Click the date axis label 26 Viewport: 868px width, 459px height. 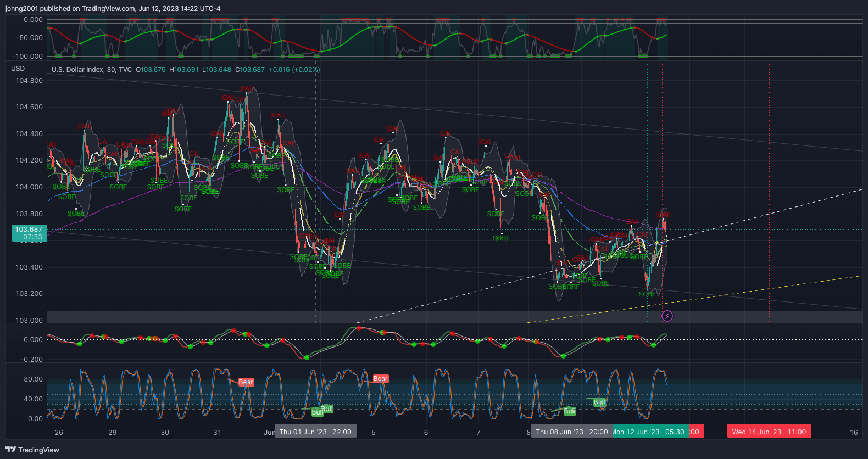pyautogui.click(x=59, y=433)
